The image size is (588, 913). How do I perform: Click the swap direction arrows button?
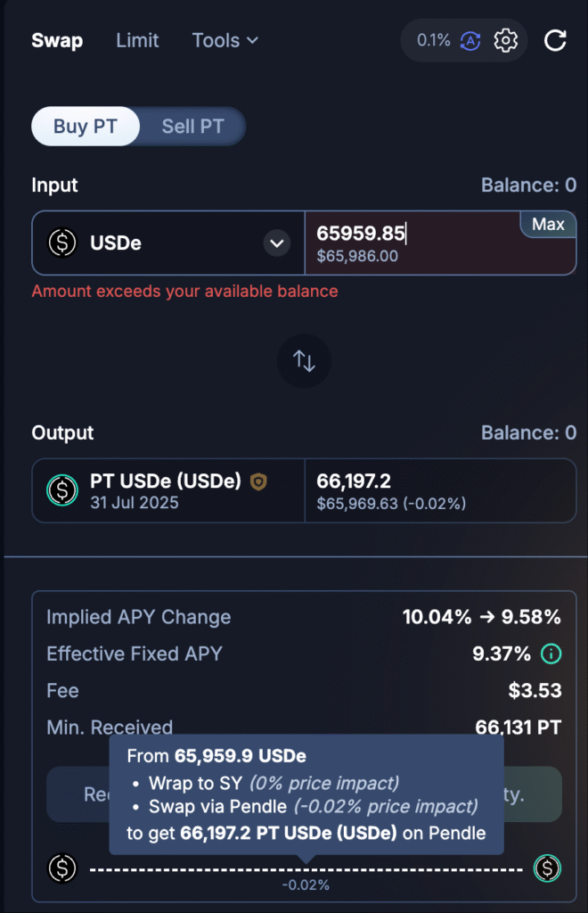click(304, 361)
